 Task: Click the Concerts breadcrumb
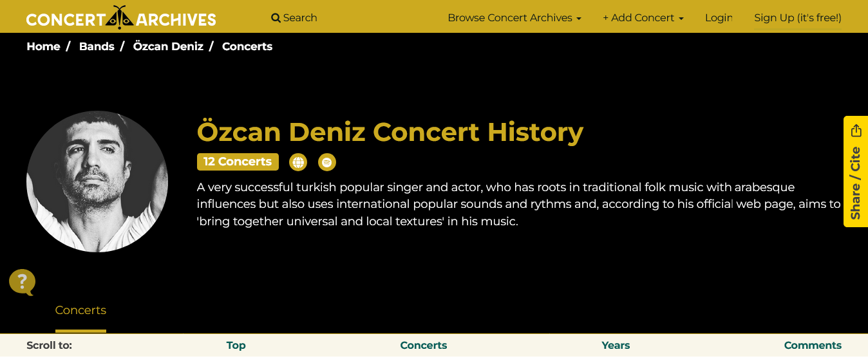point(247,46)
